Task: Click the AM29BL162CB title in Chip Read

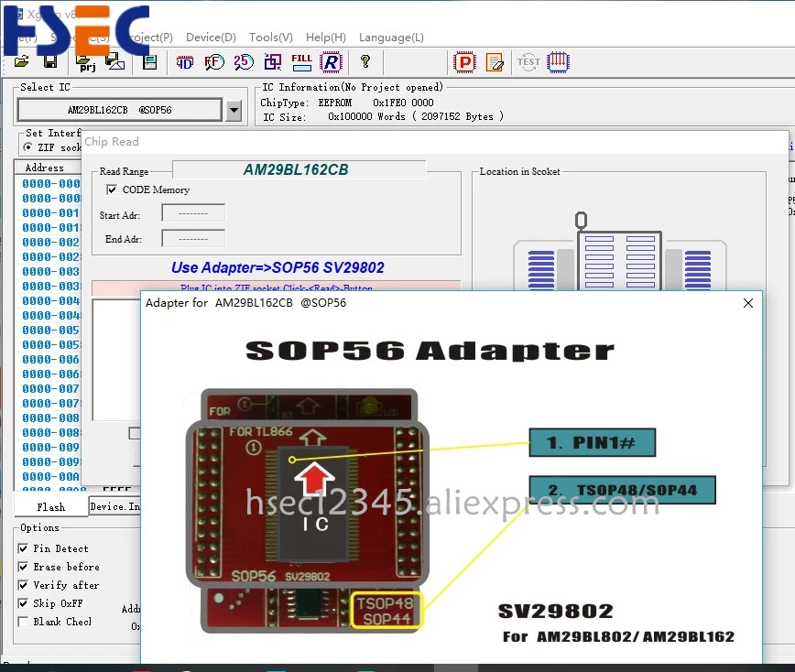Action: point(296,169)
